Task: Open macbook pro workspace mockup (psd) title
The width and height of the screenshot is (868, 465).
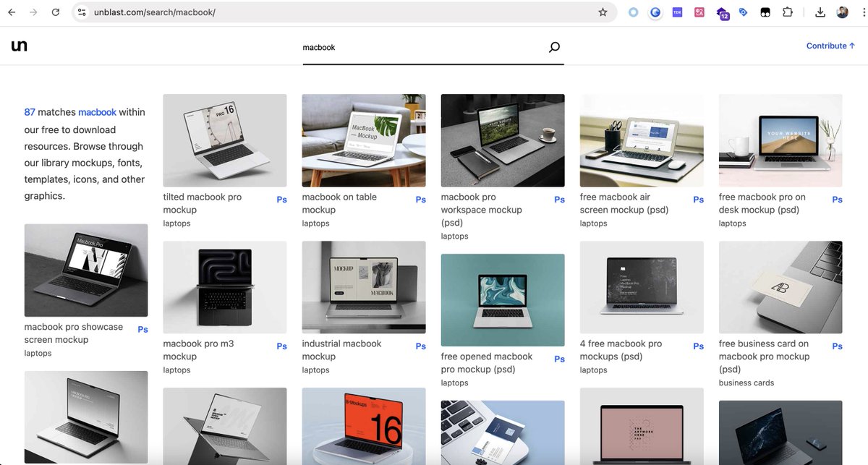Action: click(x=481, y=210)
